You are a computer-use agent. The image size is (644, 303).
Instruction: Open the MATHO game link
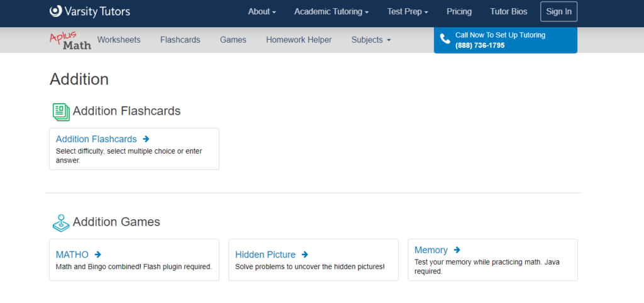pyautogui.click(x=72, y=254)
